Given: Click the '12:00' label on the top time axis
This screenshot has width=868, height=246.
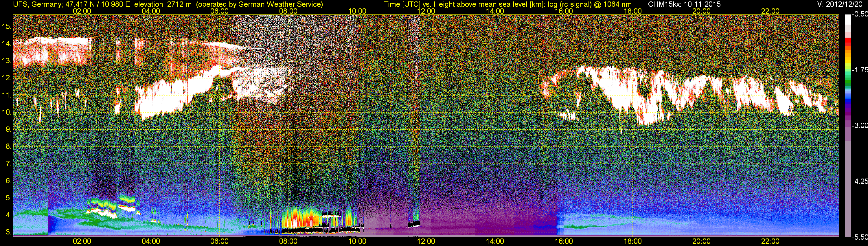Looking at the screenshot, I should pos(426,11).
